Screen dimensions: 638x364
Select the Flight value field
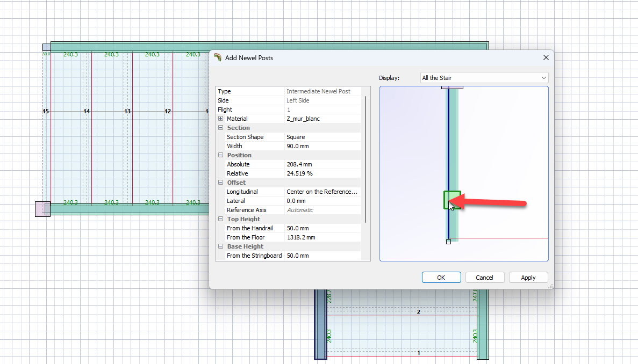(322, 110)
